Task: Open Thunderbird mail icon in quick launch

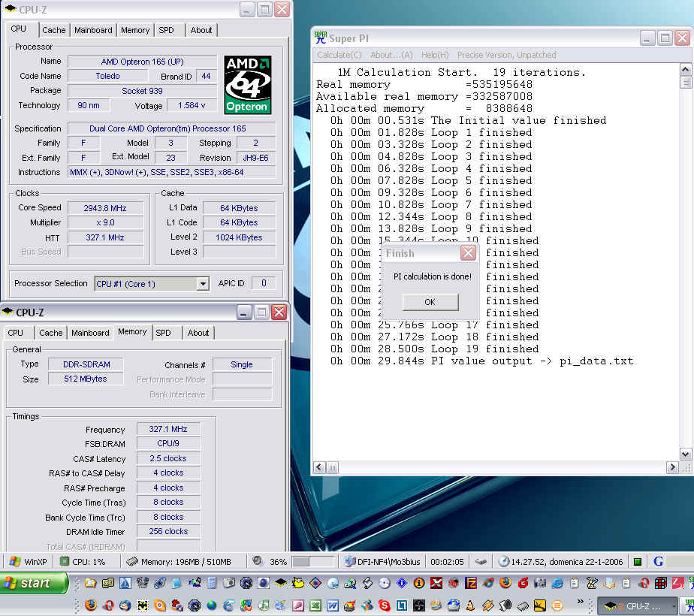Action: click(x=125, y=605)
